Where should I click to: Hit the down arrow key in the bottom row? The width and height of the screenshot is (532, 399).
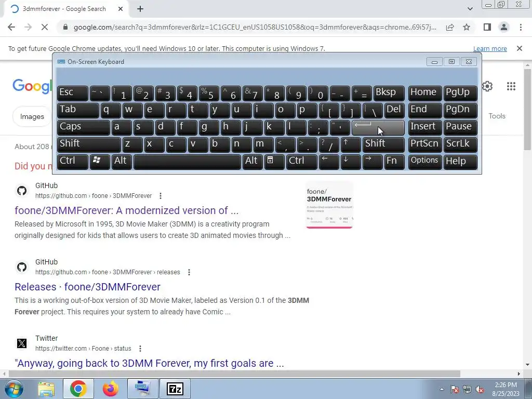point(351,162)
